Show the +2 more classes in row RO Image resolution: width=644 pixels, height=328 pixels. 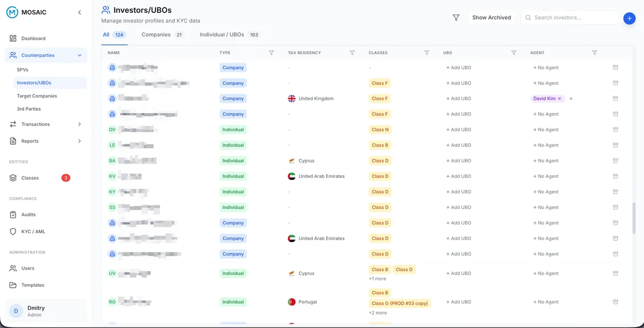pyautogui.click(x=378, y=313)
